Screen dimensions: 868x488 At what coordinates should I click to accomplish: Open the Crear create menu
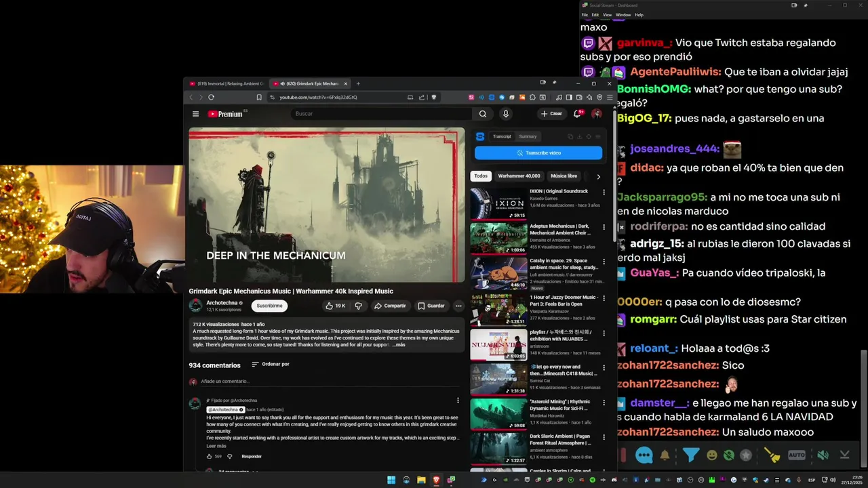(551, 114)
